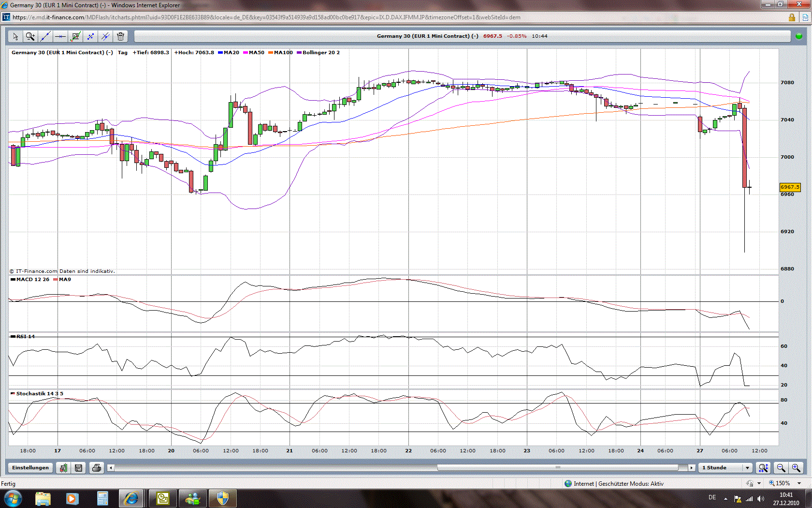This screenshot has height=508, width=812.
Task: Click the +Hoch: 7063.8 value
Action: pyautogui.click(x=194, y=53)
